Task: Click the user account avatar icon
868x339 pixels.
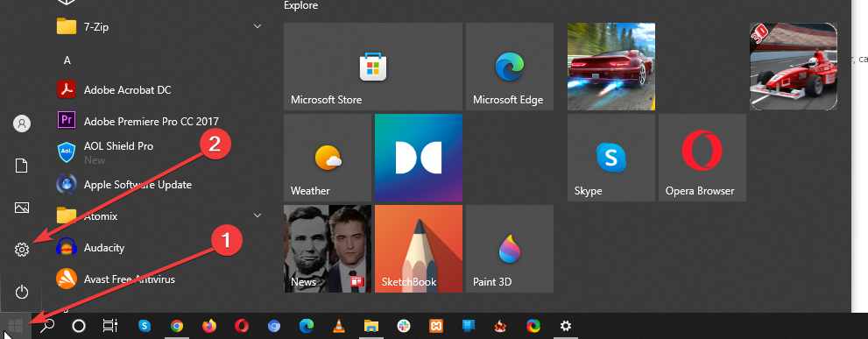Action: pyautogui.click(x=22, y=124)
